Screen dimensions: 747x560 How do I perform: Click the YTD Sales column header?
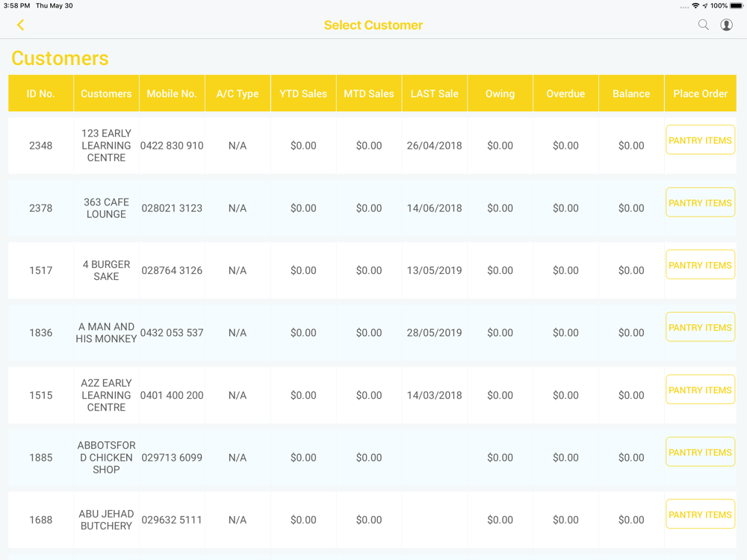[x=303, y=93]
